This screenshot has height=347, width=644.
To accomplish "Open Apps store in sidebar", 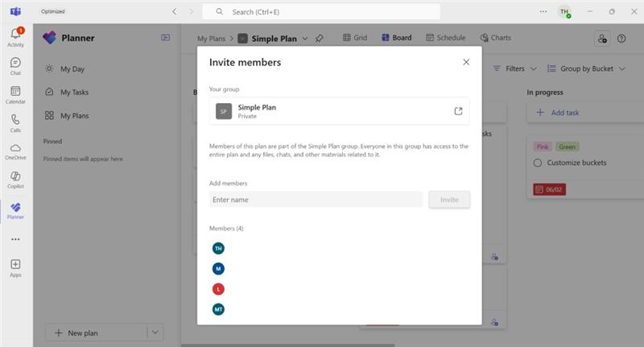I will [x=15, y=268].
